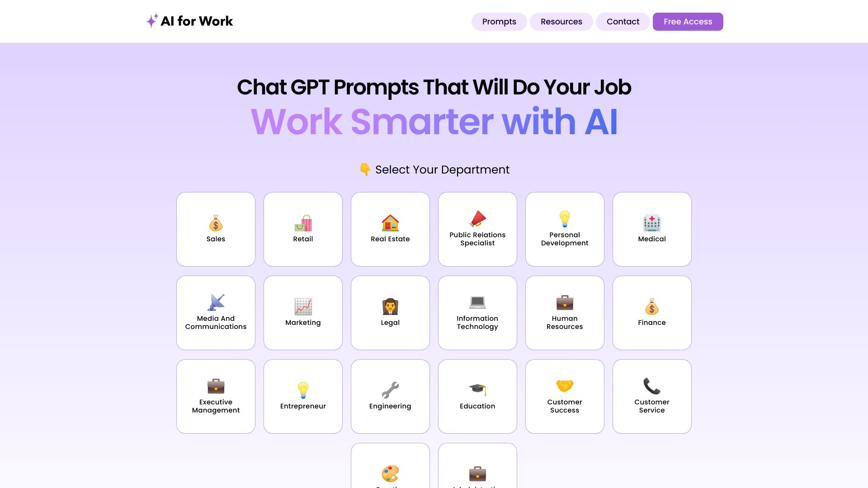Click the Contact navigation link
Image resolution: width=868 pixels, height=488 pixels.
(x=623, y=21)
